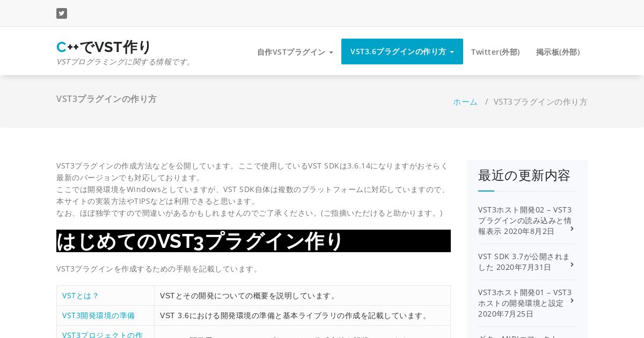The width and height of the screenshot is (644, 338).
Task: Click the VST3プラグインの作り方 page title
Action: 106,99
